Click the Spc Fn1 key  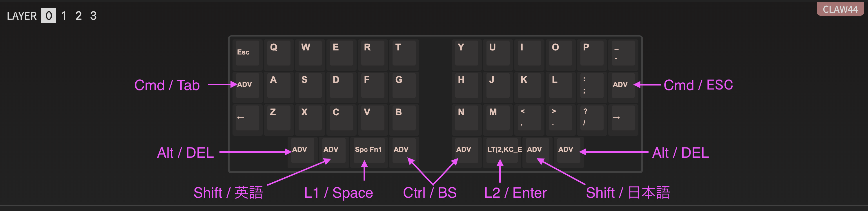368,150
